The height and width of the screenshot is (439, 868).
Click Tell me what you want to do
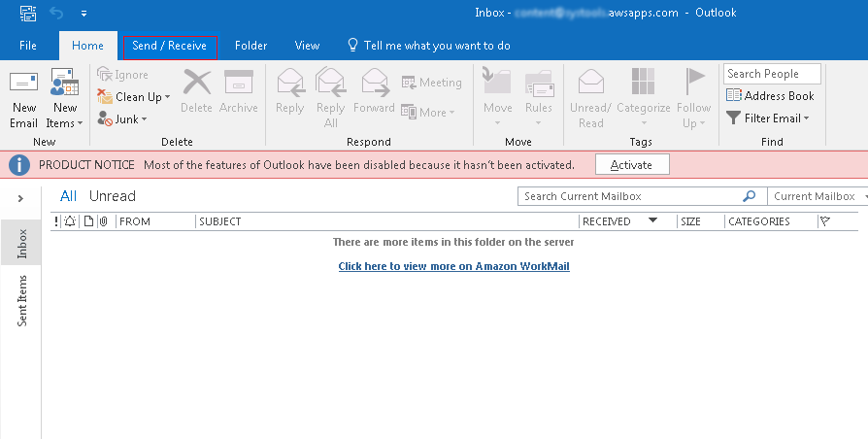429,46
